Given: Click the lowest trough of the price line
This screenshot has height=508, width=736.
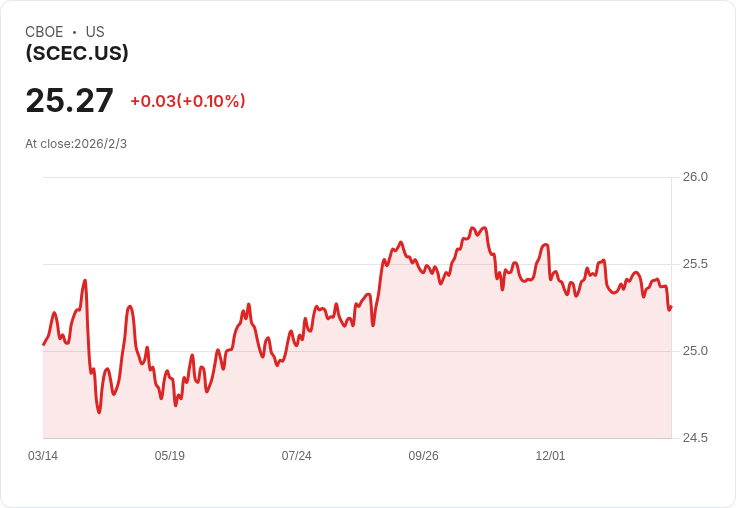Looking at the screenshot, I should coord(99,411).
